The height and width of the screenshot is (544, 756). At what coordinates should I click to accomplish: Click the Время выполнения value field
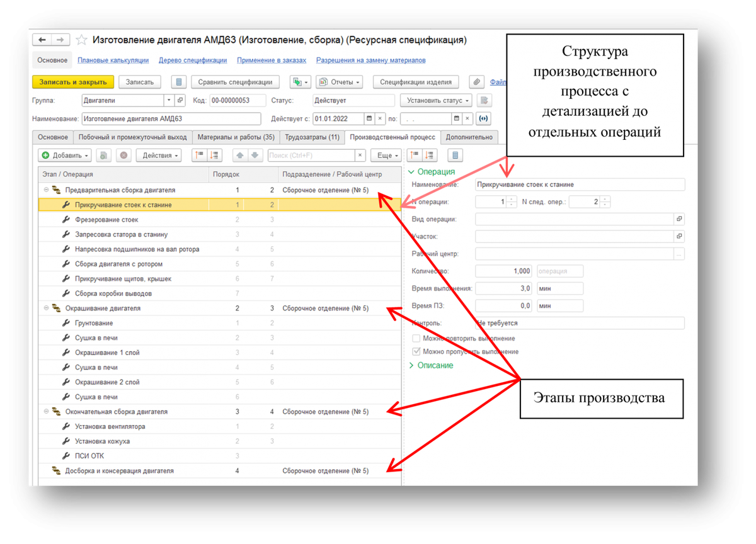(x=504, y=288)
